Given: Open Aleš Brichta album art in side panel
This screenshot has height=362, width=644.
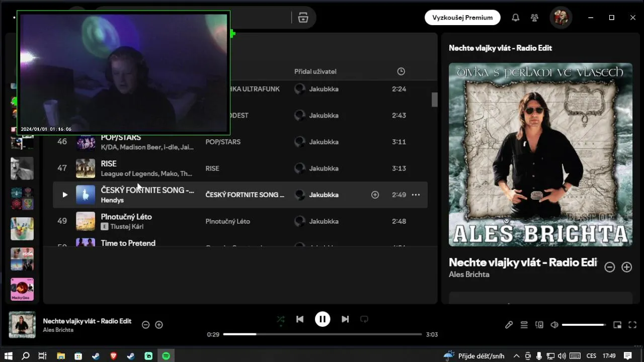Looking at the screenshot, I should [540, 154].
